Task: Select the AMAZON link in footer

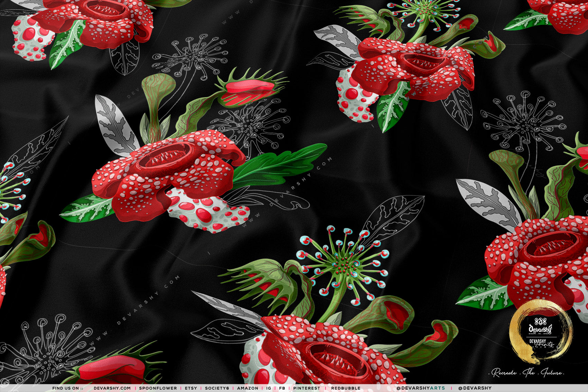Action: [x=248, y=388]
